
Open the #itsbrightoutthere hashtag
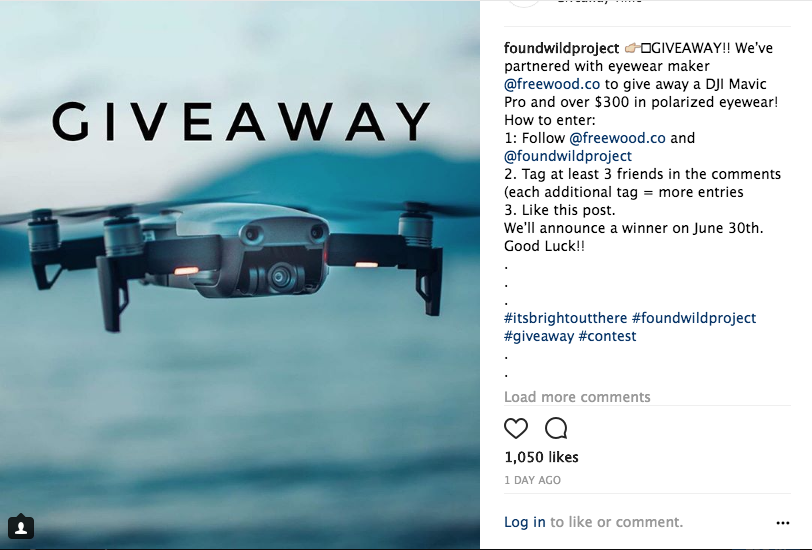click(x=566, y=318)
